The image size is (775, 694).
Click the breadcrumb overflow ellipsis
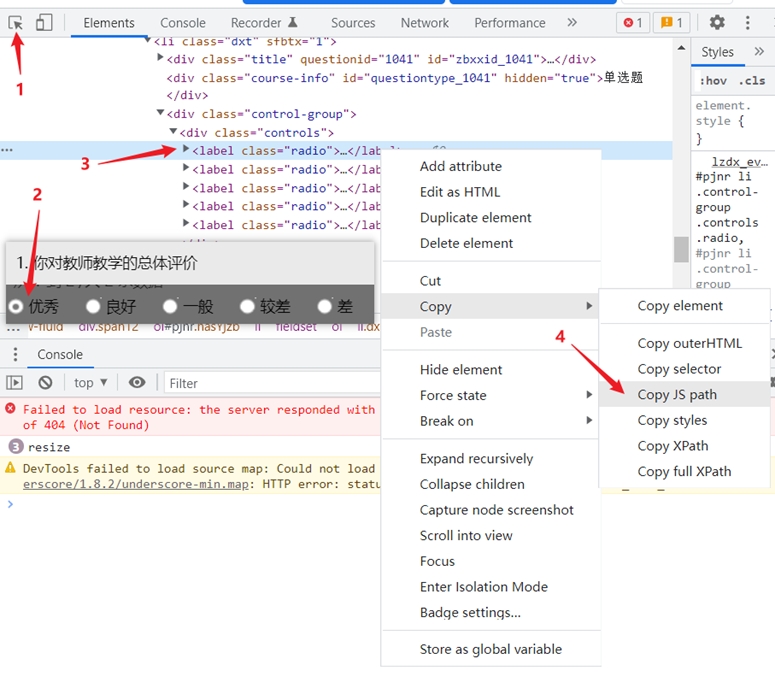(x=13, y=329)
